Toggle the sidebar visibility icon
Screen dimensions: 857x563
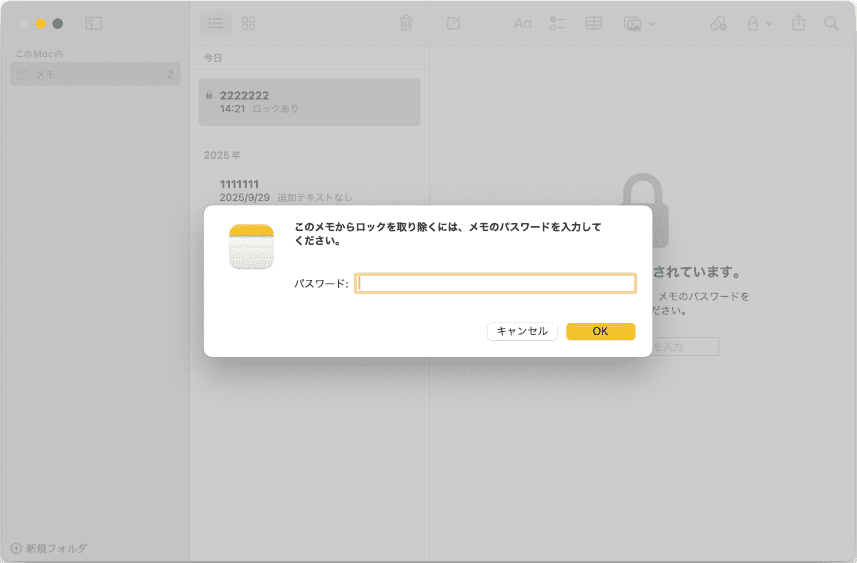[93, 23]
